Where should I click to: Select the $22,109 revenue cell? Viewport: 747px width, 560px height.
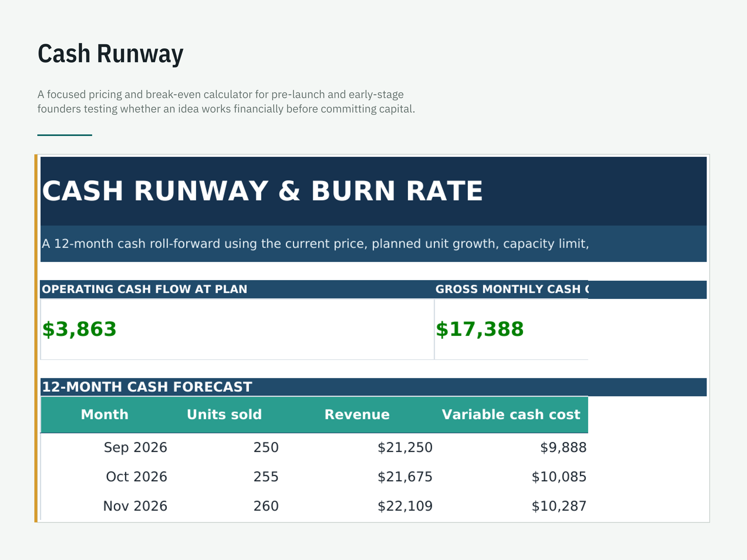(405, 506)
